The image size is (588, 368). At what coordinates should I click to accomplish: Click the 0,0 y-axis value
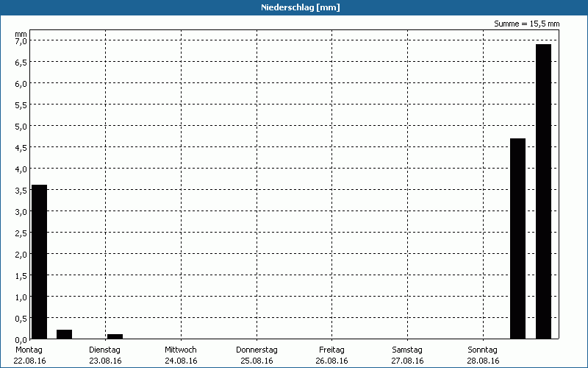(x=21, y=340)
